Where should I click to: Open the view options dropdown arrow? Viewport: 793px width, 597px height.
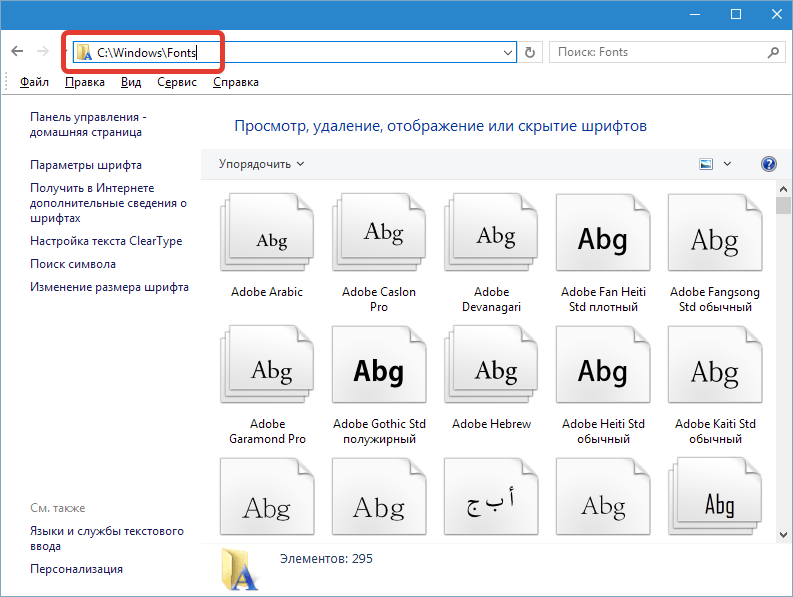point(727,164)
